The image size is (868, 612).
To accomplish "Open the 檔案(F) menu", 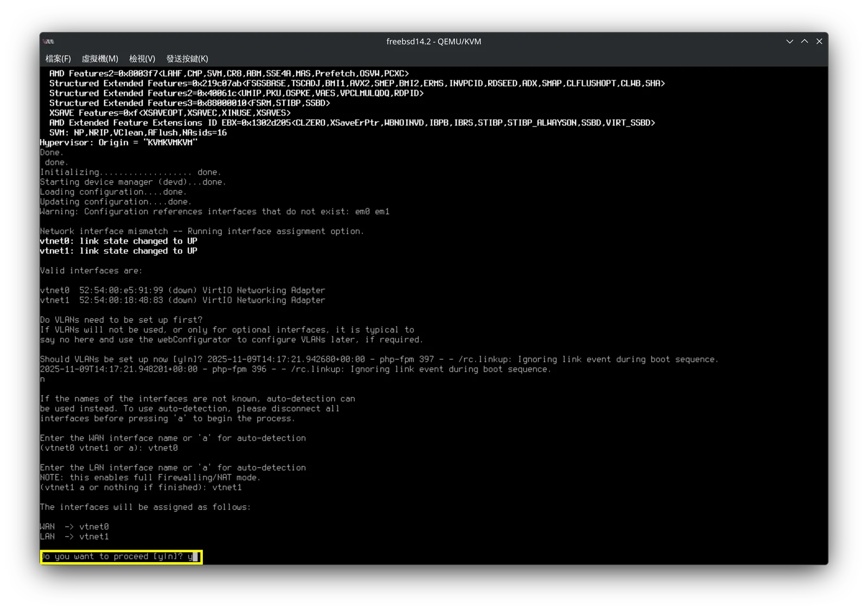I will tap(58, 59).
